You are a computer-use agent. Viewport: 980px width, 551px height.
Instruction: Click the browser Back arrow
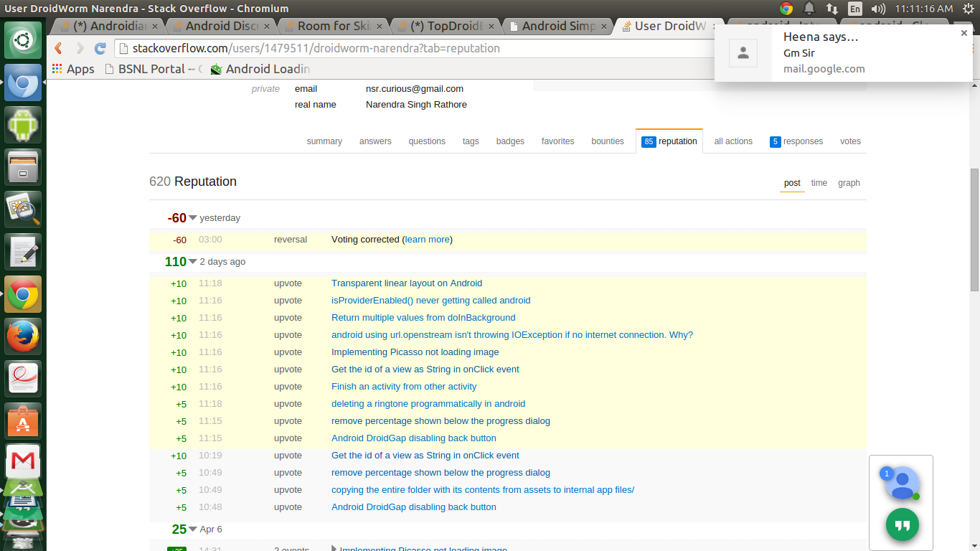[59, 49]
